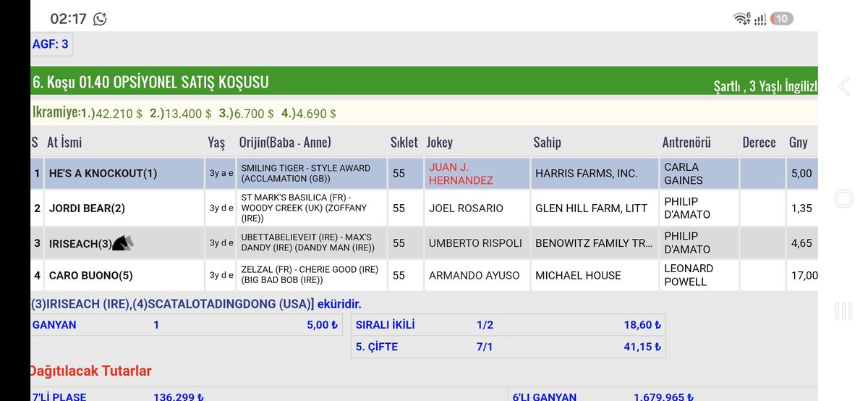
Task: Click owner GLEN HILL FARM, LITT
Action: [x=592, y=208]
